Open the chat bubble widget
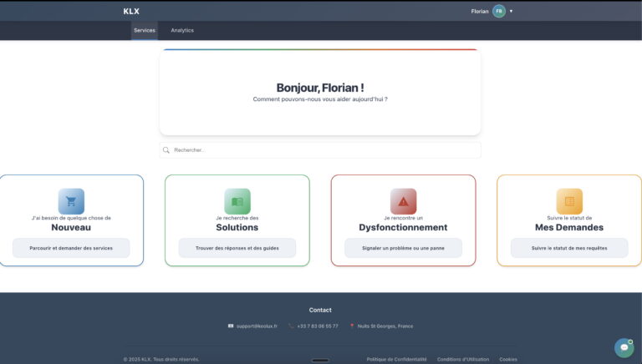 coord(624,347)
